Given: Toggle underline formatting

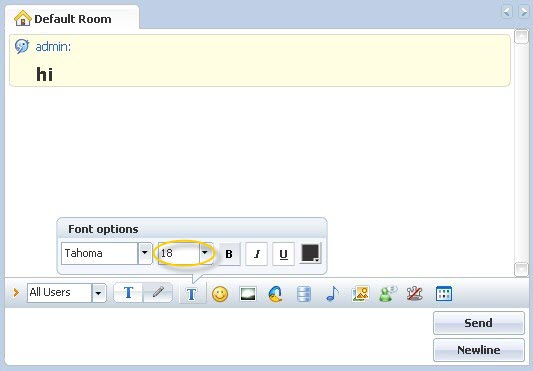Looking at the screenshot, I should pos(283,254).
